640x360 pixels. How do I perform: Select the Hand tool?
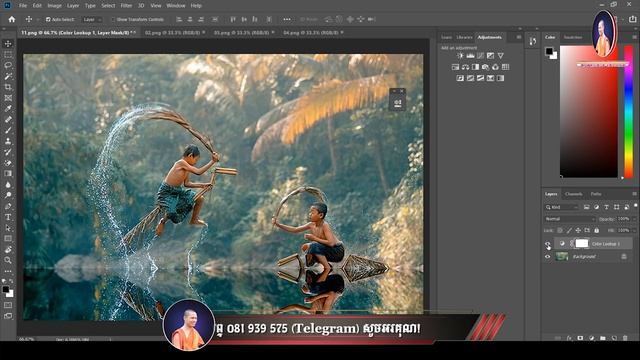click(8, 249)
